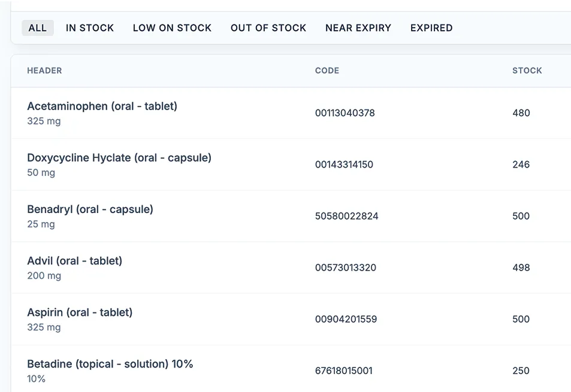
Task: Open the LOW ON STOCK tab
Action: click(x=172, y=28)
